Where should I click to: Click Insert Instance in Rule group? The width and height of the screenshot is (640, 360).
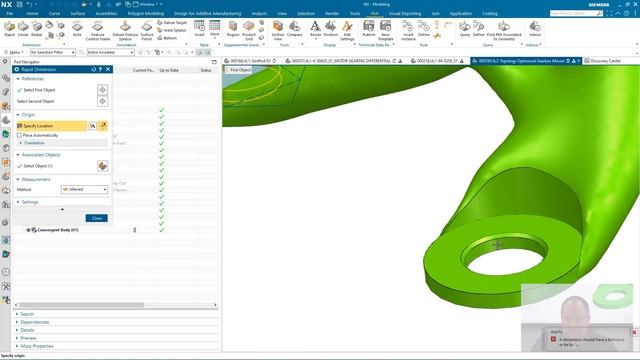tap(408, 30)
